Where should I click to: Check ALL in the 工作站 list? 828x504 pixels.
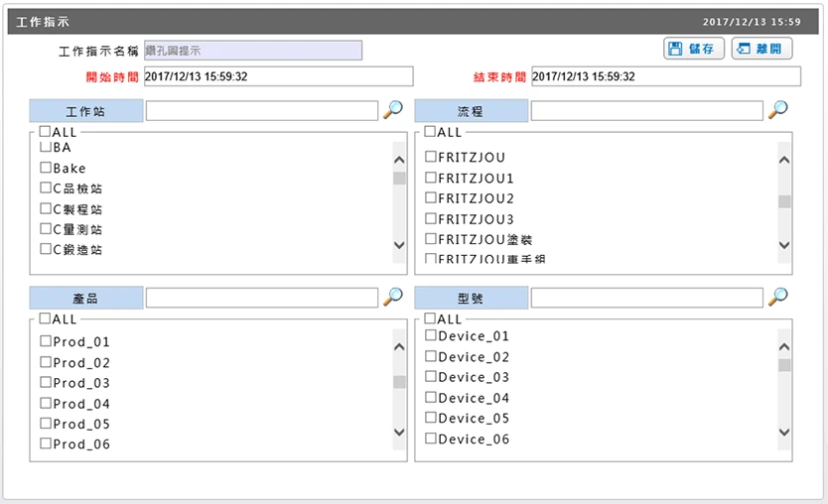tap(45, 131)
